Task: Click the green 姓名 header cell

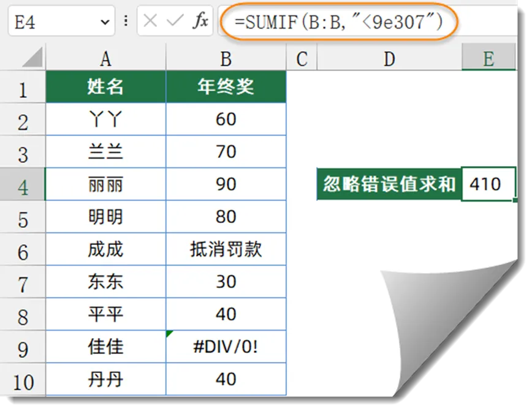Action: pyautogui.click(x=105, y=87)
